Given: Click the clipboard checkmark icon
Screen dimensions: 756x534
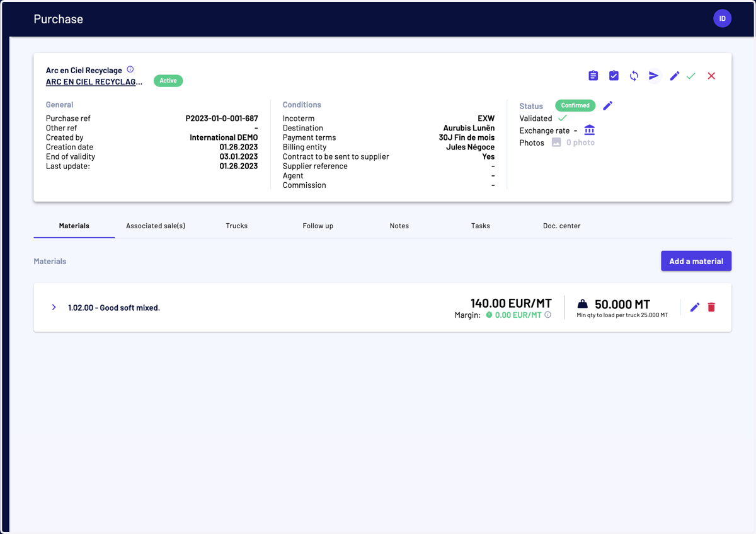Looking at the screenshot, I should [614, 76].
